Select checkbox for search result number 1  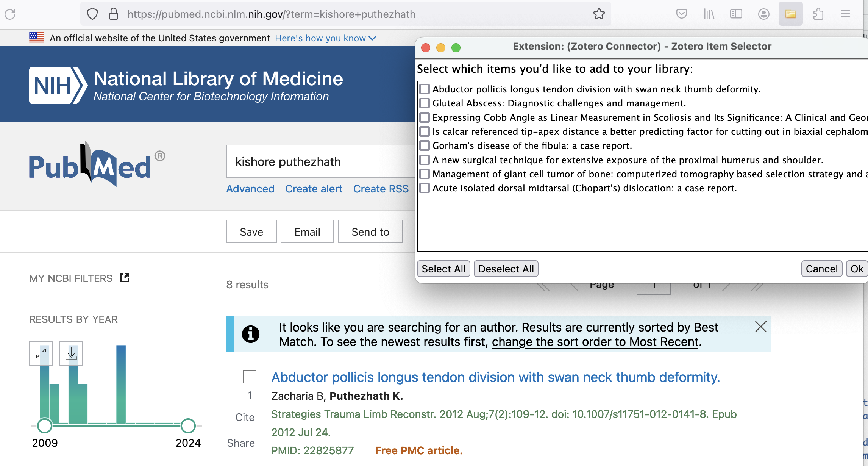click(x=250, y=377)
